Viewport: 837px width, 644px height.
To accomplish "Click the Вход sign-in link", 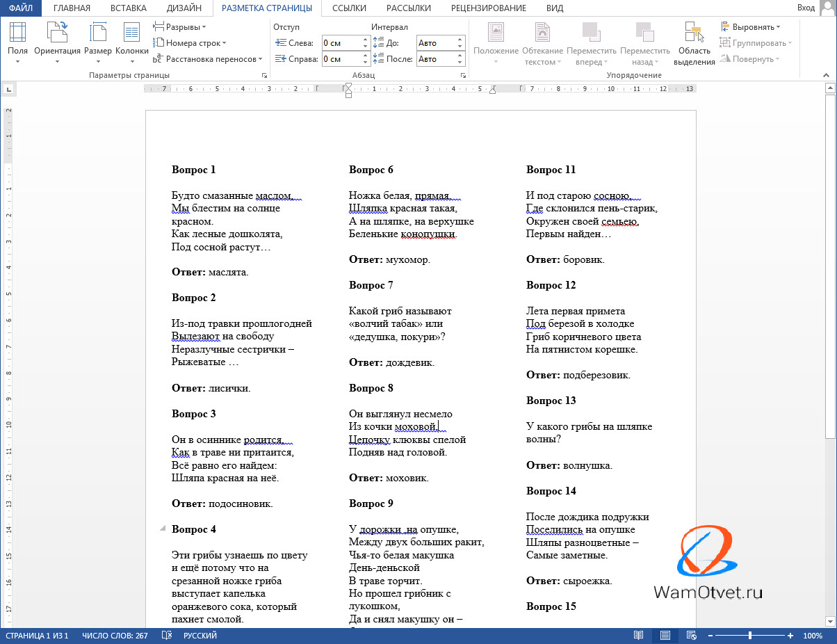I will [x=806, y=8].
